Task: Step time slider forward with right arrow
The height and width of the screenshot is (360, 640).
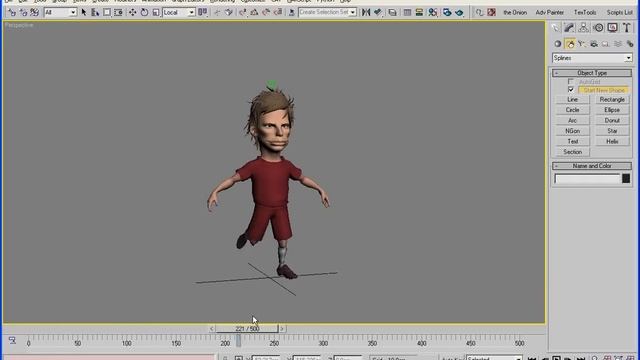Action: pos(282,329)
